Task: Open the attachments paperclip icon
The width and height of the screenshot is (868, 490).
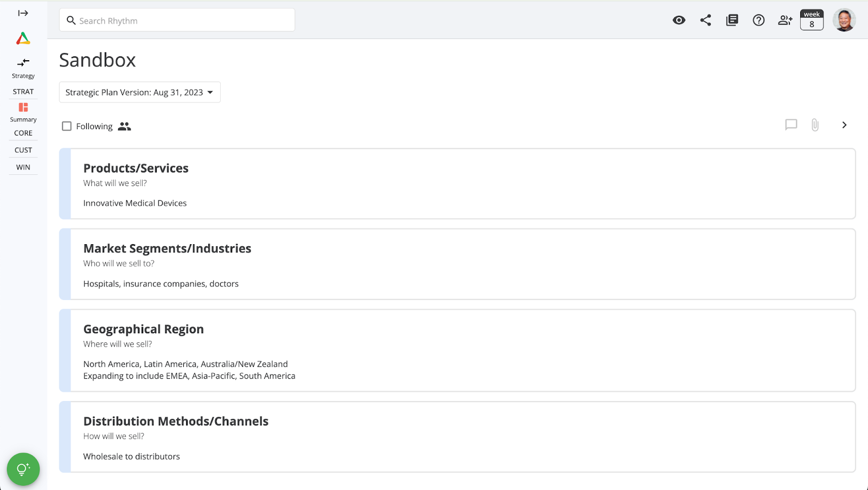Action: tap(815, 125)
